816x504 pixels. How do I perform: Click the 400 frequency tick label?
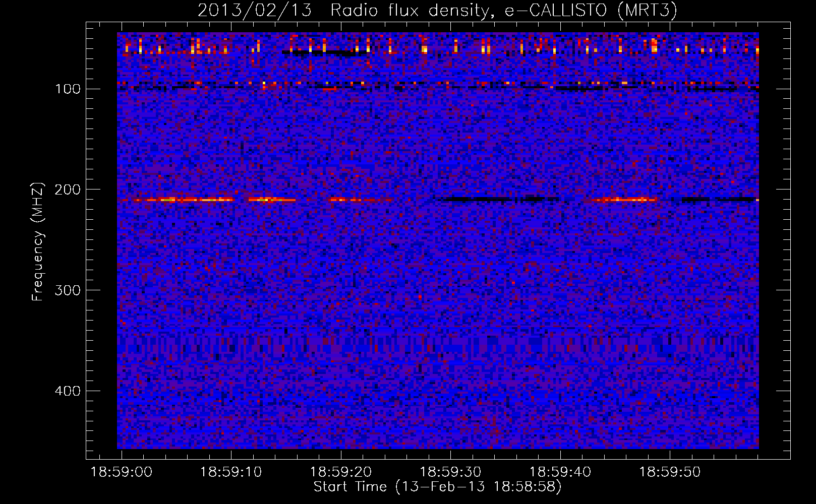point(68,391)
